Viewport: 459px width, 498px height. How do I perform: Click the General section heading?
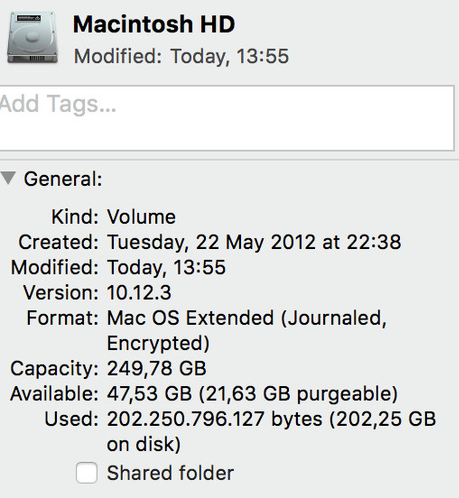pos(63,179)
